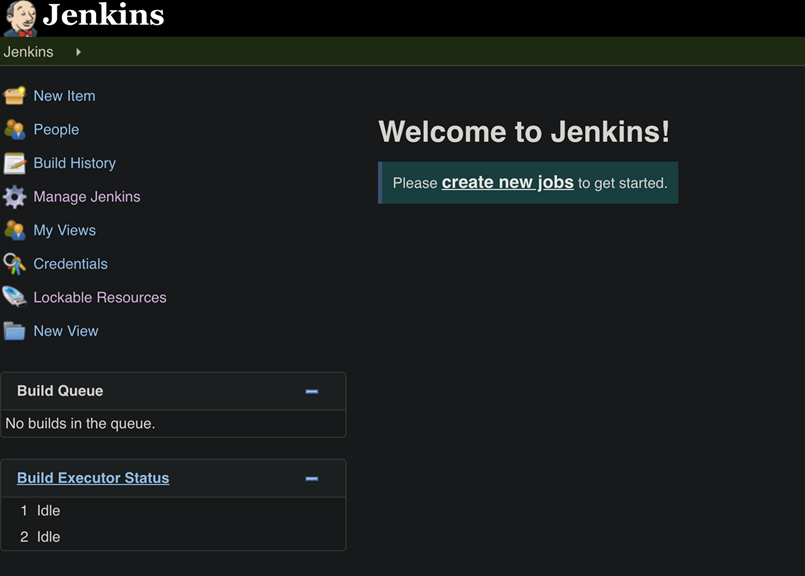Open the New Item link

coord(64,96)
